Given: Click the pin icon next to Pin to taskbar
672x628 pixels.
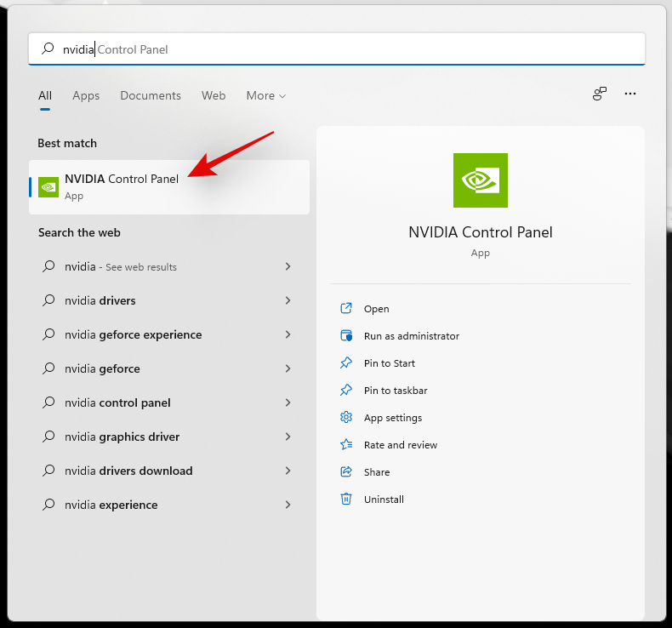Looking at the screenshot, I should pos(346,390).
